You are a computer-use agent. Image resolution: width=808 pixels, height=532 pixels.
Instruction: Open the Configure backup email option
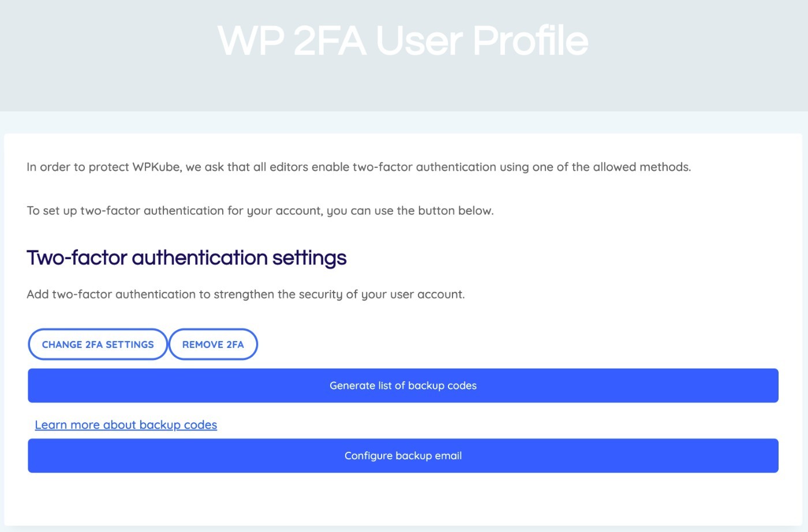[x=403, y=456]
